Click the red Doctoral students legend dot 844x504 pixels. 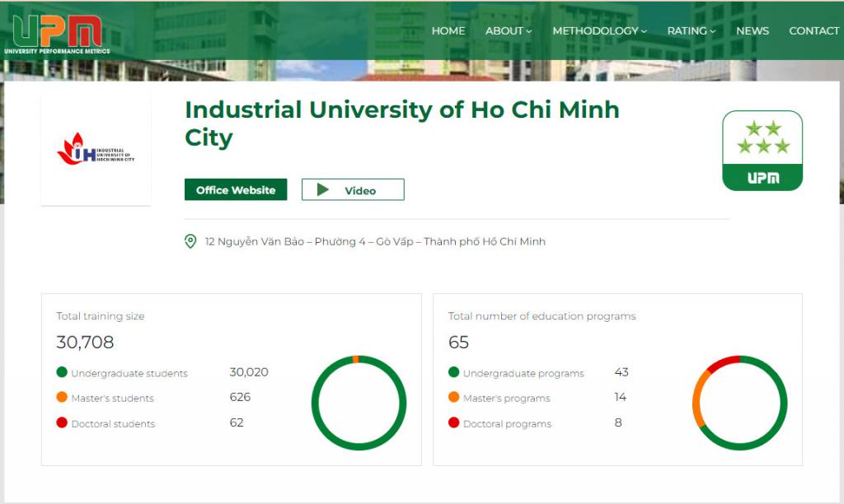coord(62,422)
